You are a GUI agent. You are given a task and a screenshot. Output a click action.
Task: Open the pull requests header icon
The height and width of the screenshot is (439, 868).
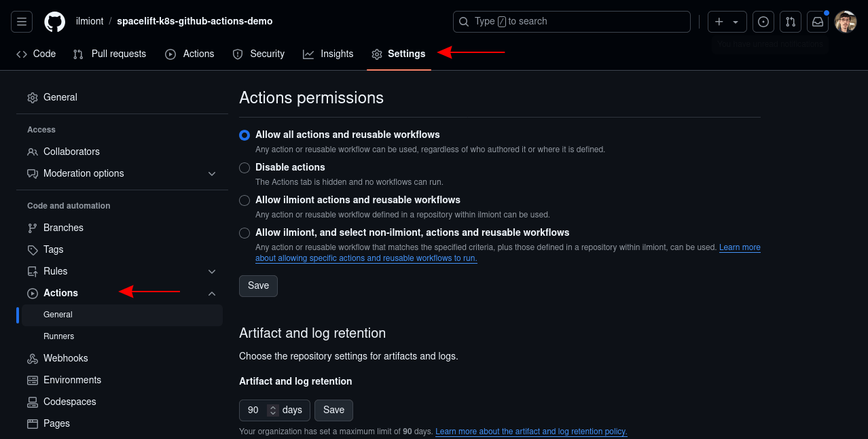pyautogui.click(x=791, y=22)
